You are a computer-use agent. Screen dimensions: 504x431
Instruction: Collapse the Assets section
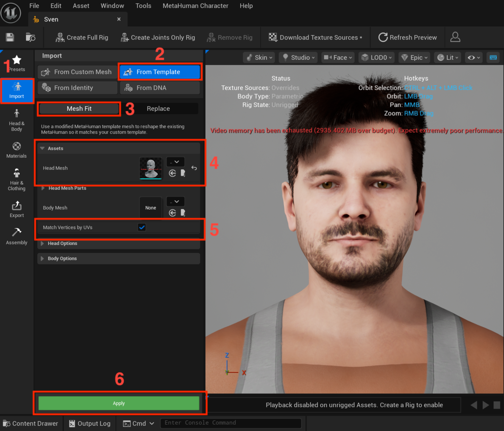click(42, 148)
